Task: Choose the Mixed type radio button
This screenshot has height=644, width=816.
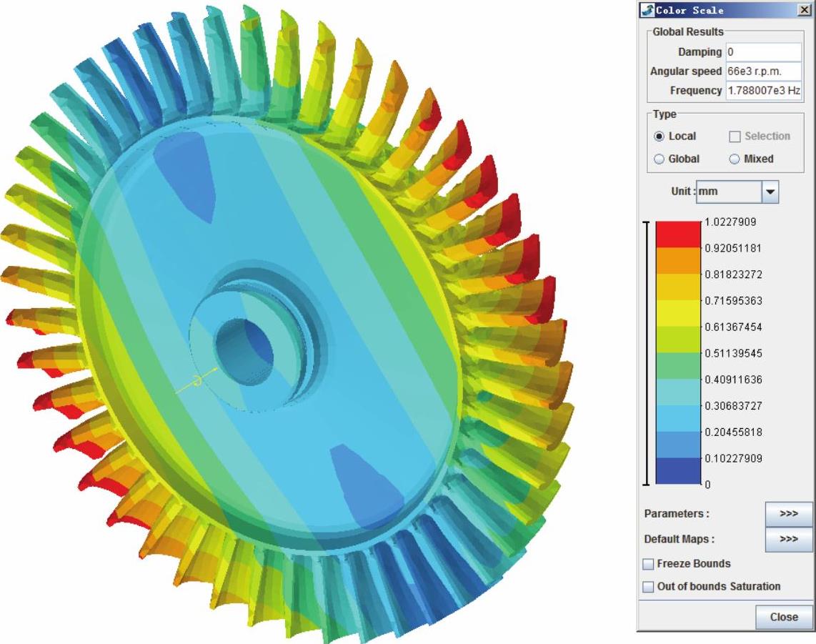Action: point(734,159)
